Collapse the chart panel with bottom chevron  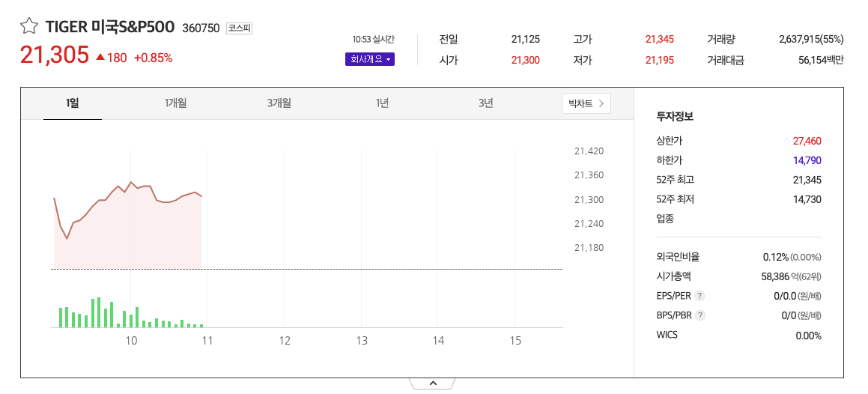coord(433,383)
